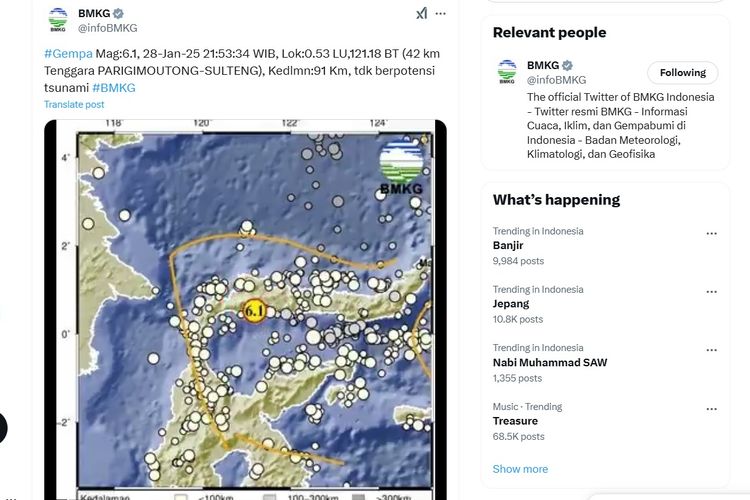Open the post's more options menu

coord(441,13)
